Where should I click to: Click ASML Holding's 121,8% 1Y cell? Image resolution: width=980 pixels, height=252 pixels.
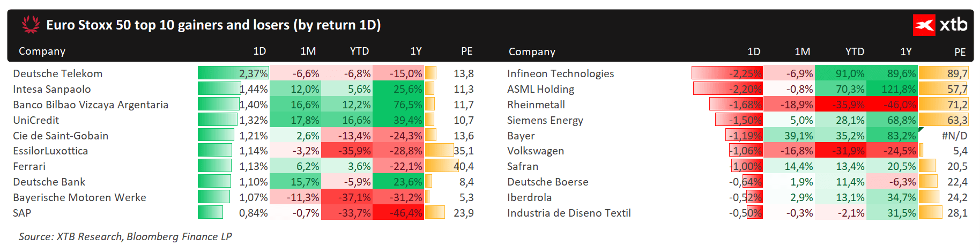click(892, 88)
